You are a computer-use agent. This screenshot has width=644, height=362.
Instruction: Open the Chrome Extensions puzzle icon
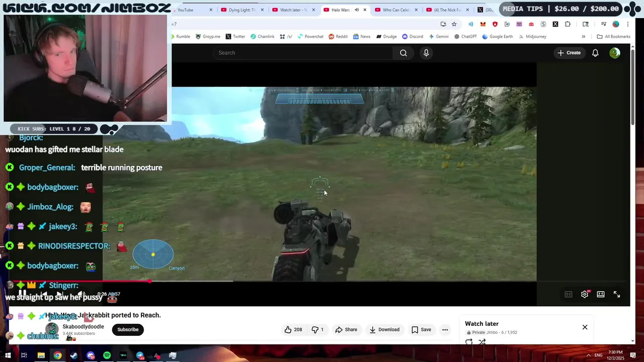click(x=568, y=24)
